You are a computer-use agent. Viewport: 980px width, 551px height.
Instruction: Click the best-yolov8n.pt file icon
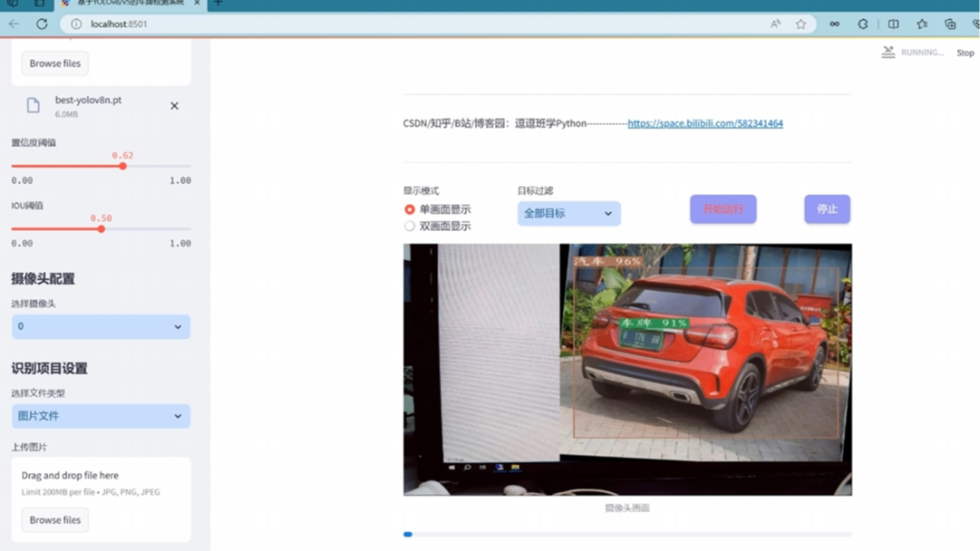click(x=34, y=105)
